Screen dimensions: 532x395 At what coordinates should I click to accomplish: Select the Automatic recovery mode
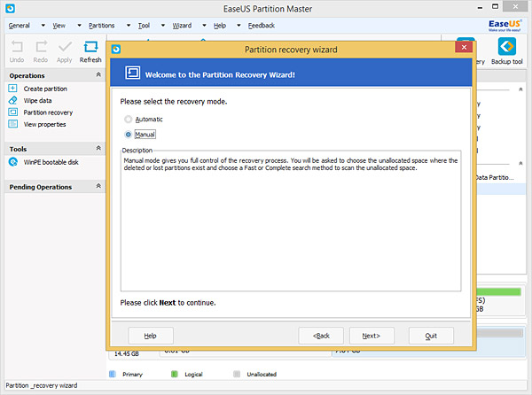pyautogui.click(x=128, y=120)
